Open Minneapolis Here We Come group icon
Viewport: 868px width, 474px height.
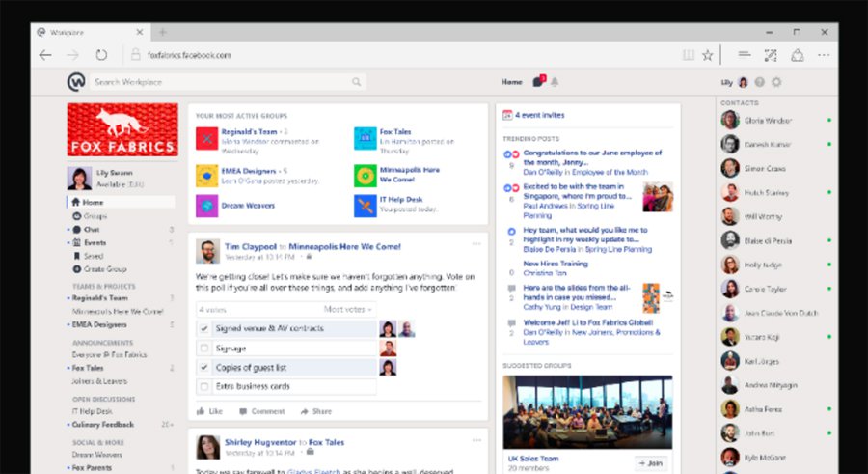tap(366, 176)
